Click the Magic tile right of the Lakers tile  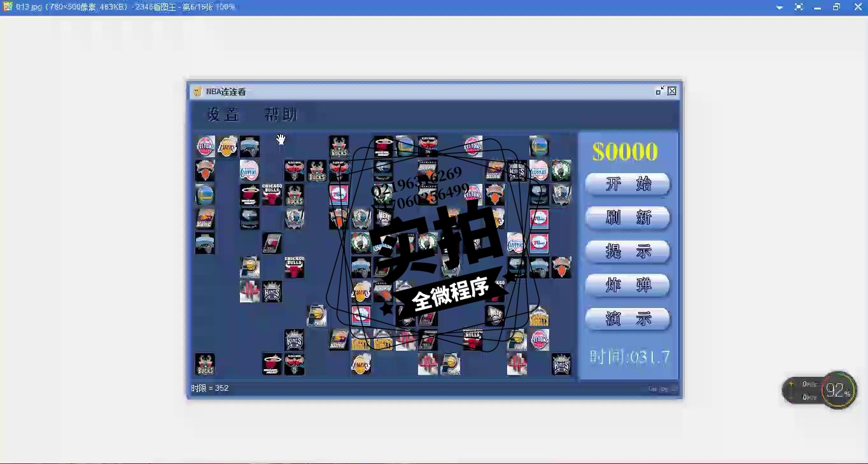click(249, 146)
